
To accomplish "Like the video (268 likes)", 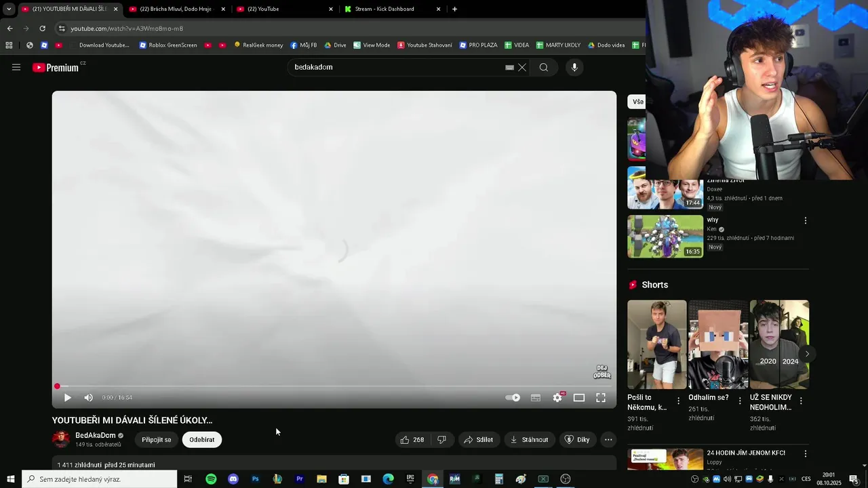I will click(x=412, y=440).
